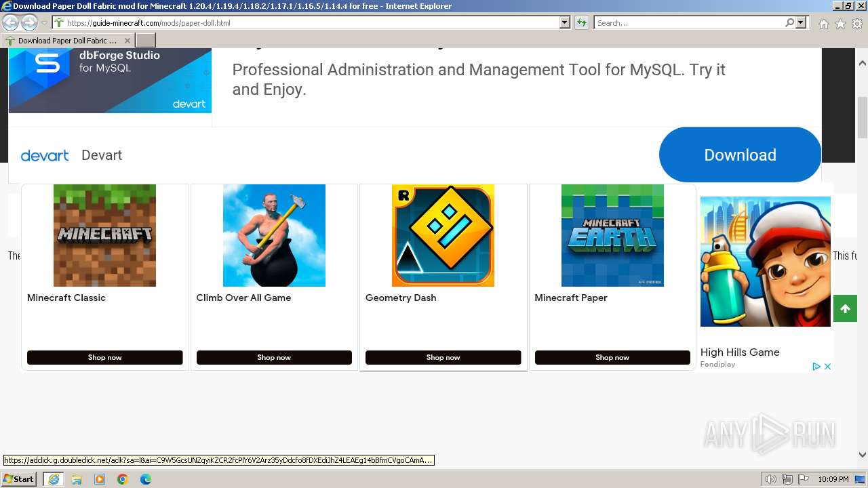The height and width of the screenshot is (488, 868).
Task: Open Google Chrome from taskbar
Action: click(x=123, y=479)
